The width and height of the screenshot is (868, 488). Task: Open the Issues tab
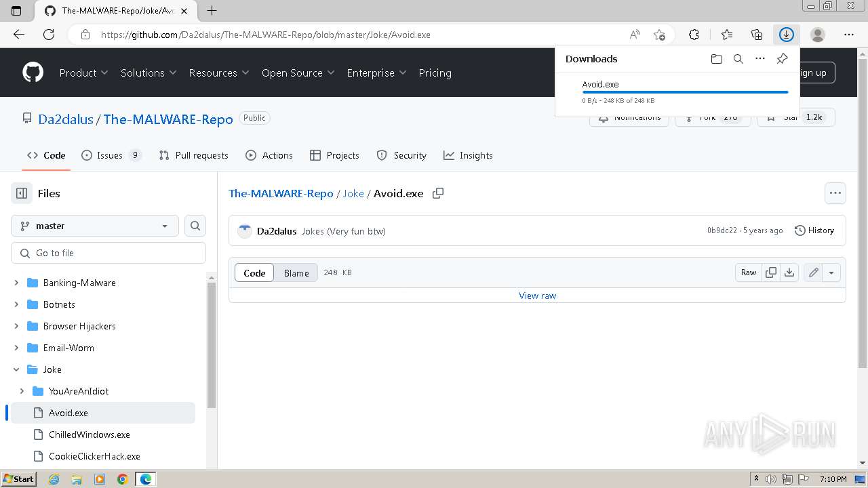click(111, 155)
